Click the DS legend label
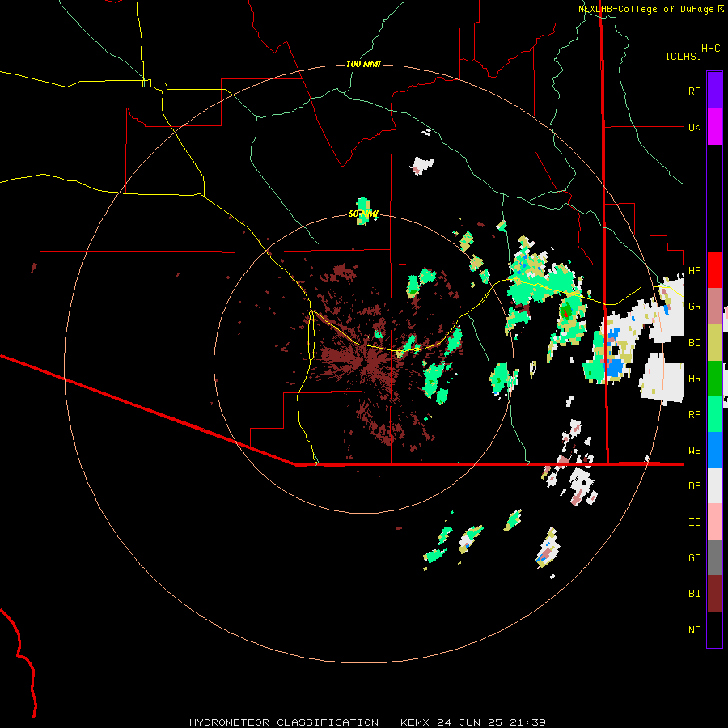The image size is (728, 728). (694, 486)
